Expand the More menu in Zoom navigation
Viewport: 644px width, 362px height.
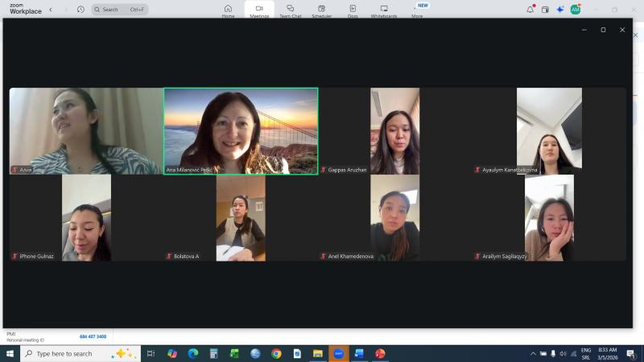417,10
